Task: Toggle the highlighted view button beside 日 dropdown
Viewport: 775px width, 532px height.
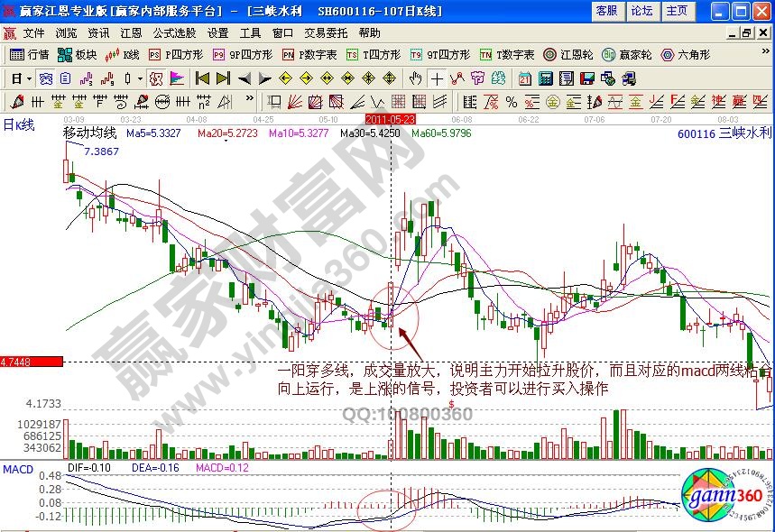Action: (x=44, y=78)
